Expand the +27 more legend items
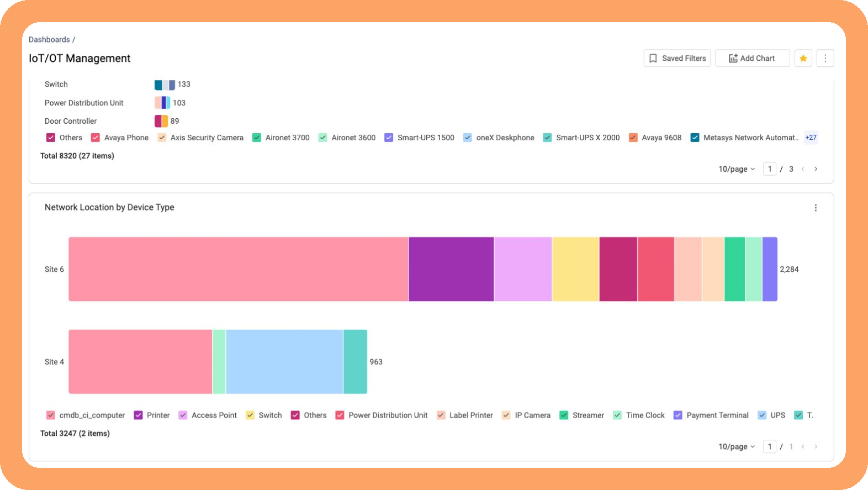The image size is (868, 490). tap(811, 138)
